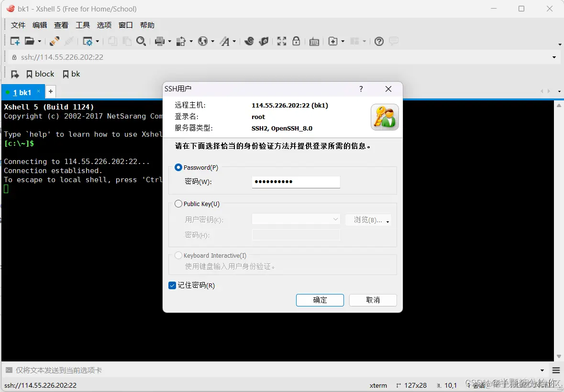The height and width of the screenshot is (392, 564).
Task: Expand the Font dropdown arrow
Action: click(234, 42)
